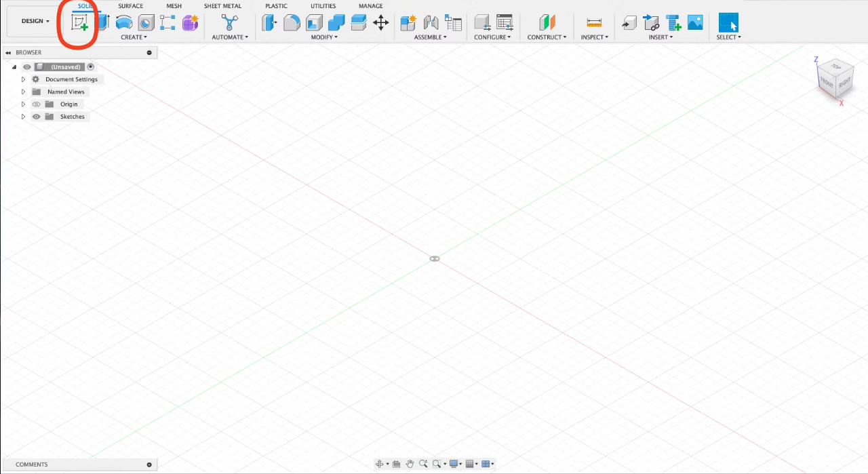
Task: Open the SELECT dropdown menu
Action: point(728,37)
